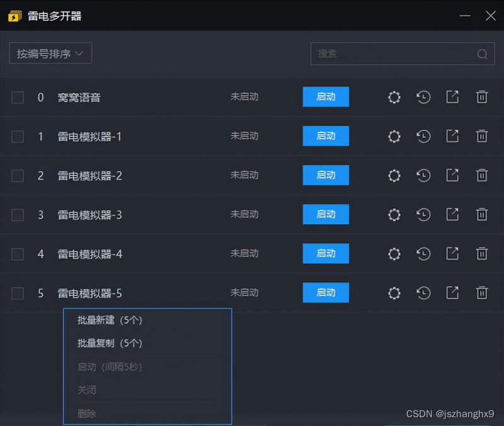Image resolution: width=504 pixels, height=426 pixels.
Task: Open the 按编号排序 sort dropdown
Action: pyautogui.click(x=50, y=53)
